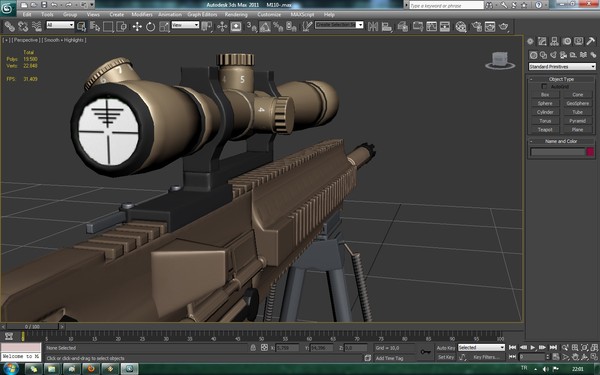
Task: Toggle Window/Crossing selection mode
Action: [121, 26]
